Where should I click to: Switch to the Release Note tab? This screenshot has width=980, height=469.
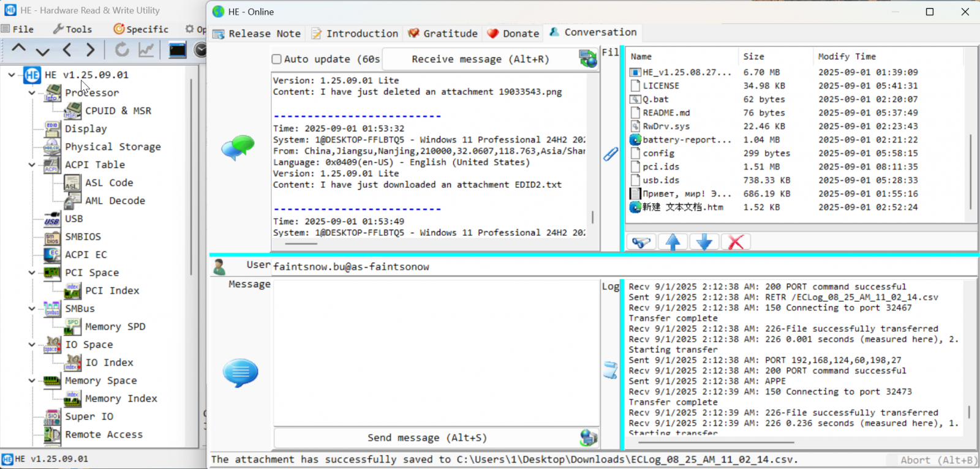coord(257,34)
